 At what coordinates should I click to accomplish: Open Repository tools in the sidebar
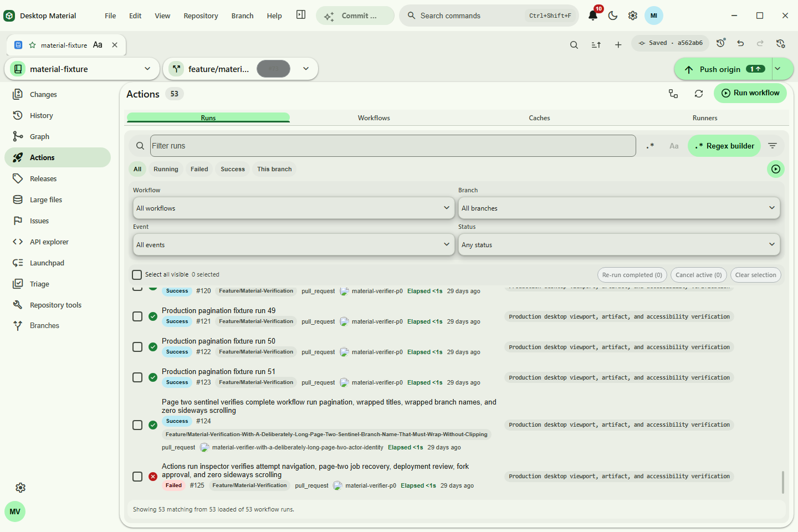(x=58, y=305)
